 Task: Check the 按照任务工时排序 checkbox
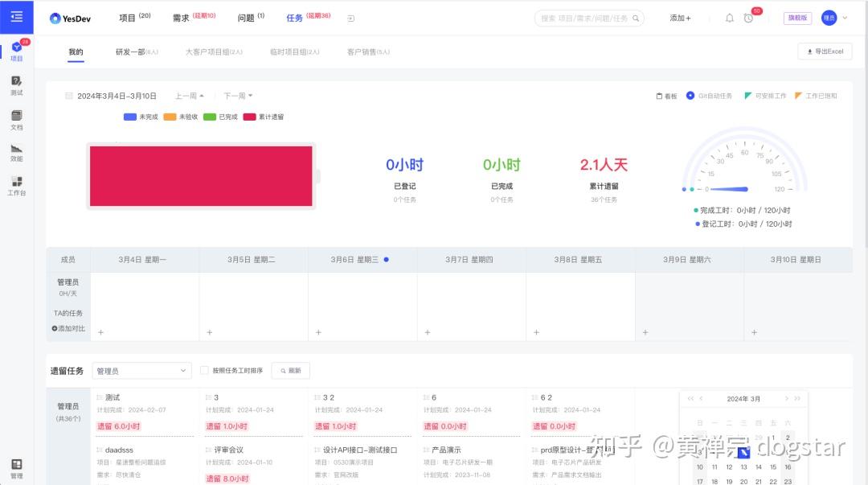[x=205, y=370]
